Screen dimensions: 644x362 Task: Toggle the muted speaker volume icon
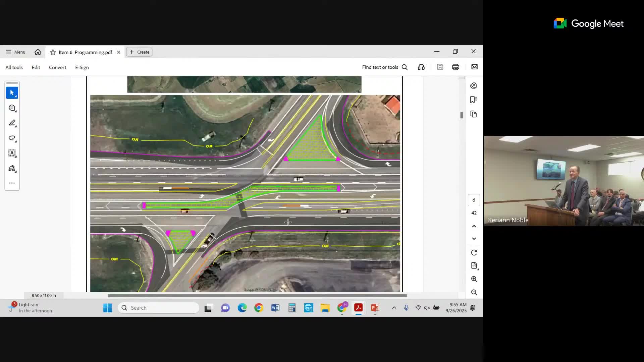click(427, 308)
